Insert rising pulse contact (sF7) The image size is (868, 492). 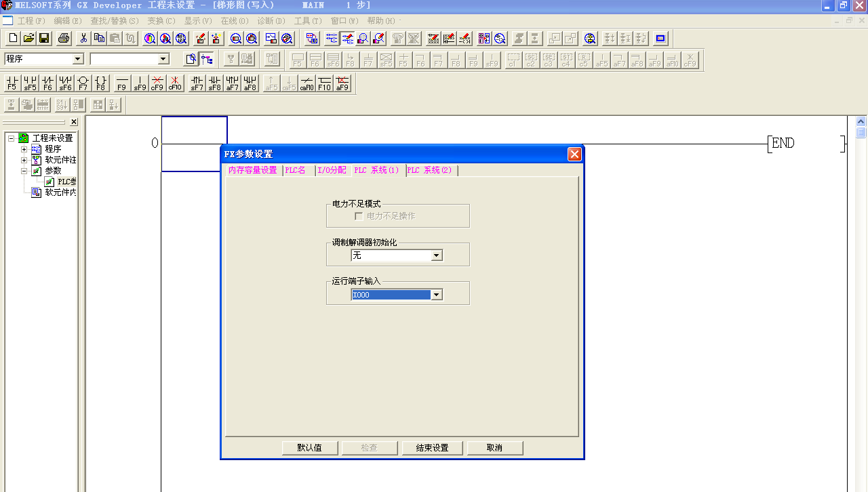pos(197,83)
